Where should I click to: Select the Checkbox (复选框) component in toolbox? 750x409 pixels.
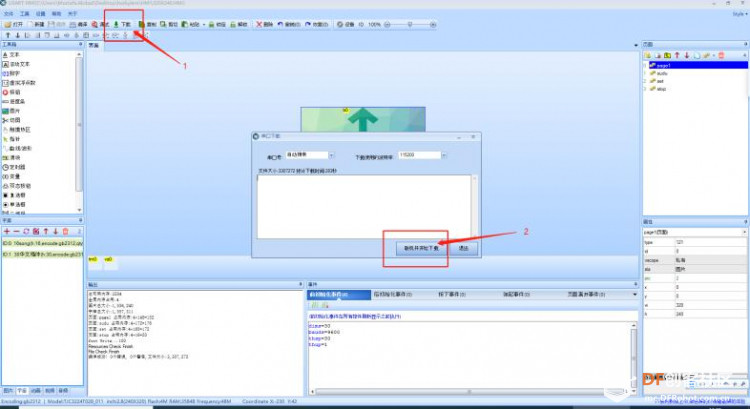(14, 195)
